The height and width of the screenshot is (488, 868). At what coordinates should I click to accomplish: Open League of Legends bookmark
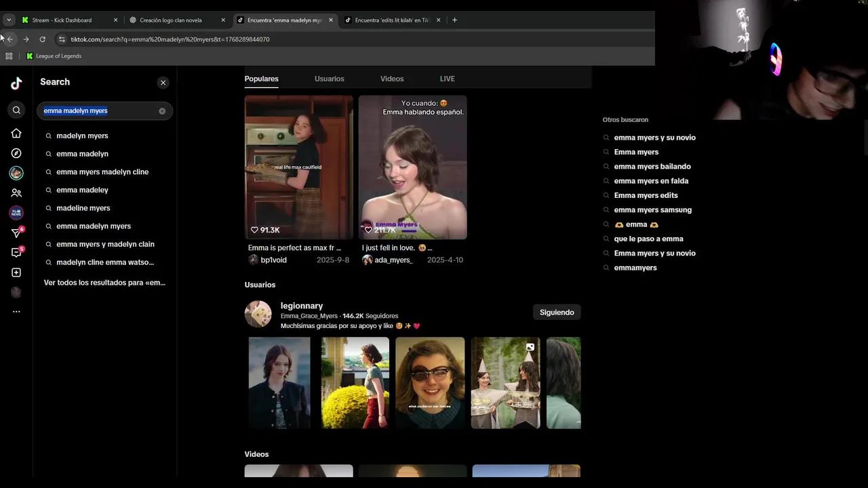click(54, 56)
